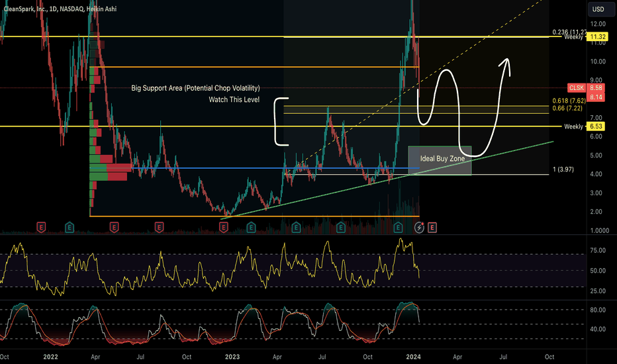Click the 40.00 stochastic scale value
617x364 pixels.
tap(598, 329)
